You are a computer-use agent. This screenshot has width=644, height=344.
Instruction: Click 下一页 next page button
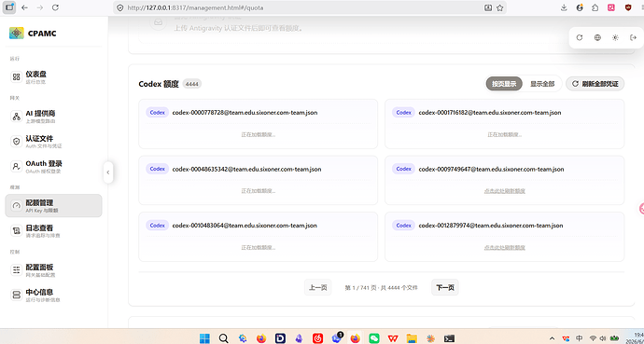(445, 287)
